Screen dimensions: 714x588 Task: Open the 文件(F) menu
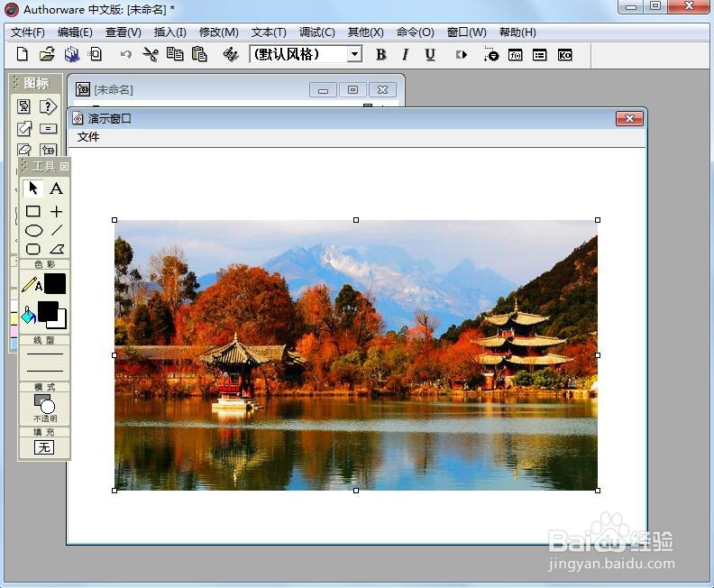click(27, 32)
